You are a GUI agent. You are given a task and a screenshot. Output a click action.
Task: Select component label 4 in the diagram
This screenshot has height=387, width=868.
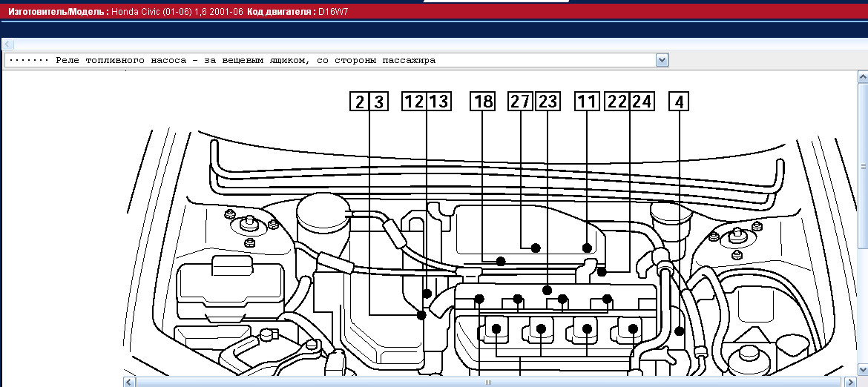point(680,101)
